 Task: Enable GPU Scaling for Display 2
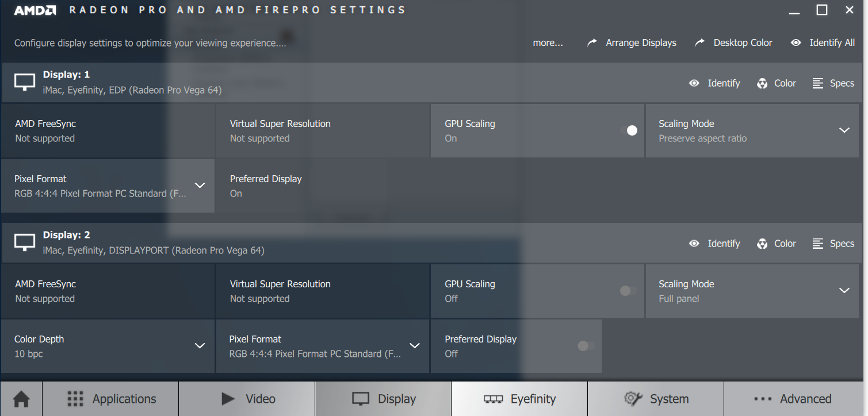click(x=628, y=291)
